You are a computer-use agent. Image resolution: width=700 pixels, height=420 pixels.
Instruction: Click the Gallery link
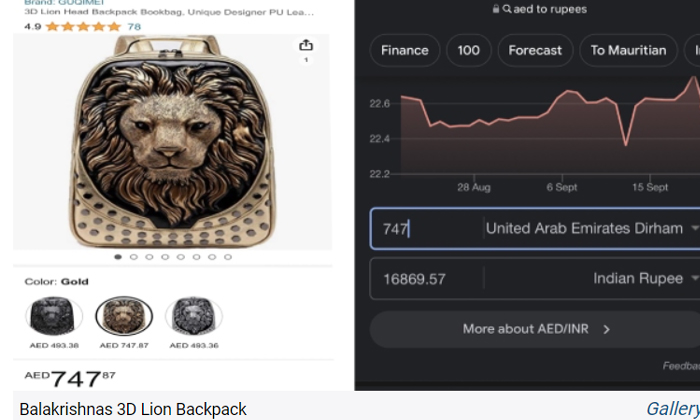(x=671, y=408)
